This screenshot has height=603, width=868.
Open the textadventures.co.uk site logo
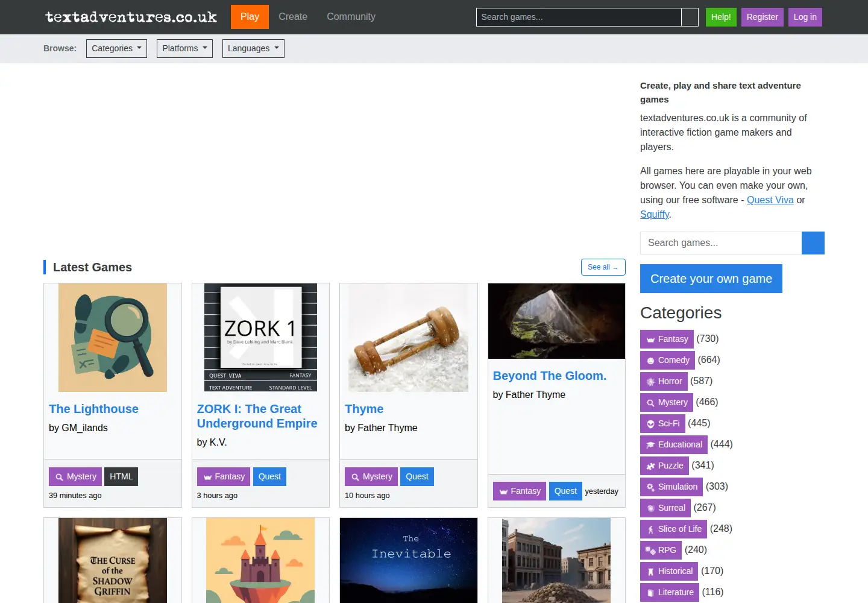point(131,17)
